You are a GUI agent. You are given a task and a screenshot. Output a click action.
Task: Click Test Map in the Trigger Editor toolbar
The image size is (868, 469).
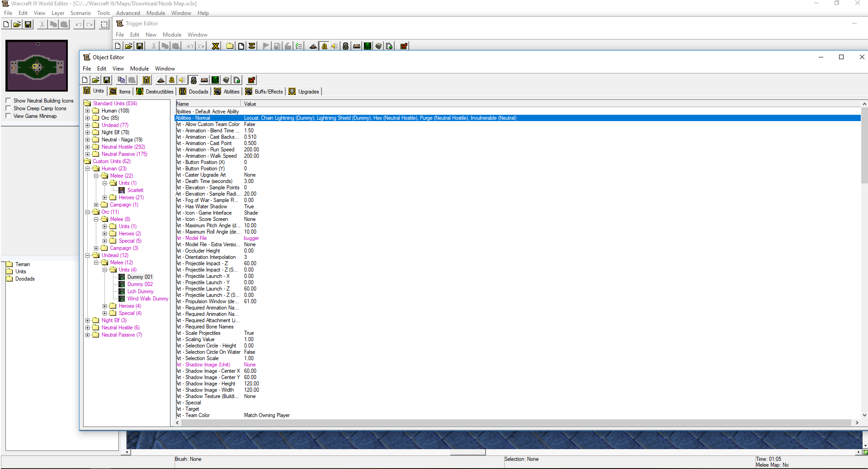[x=404, y=46]
